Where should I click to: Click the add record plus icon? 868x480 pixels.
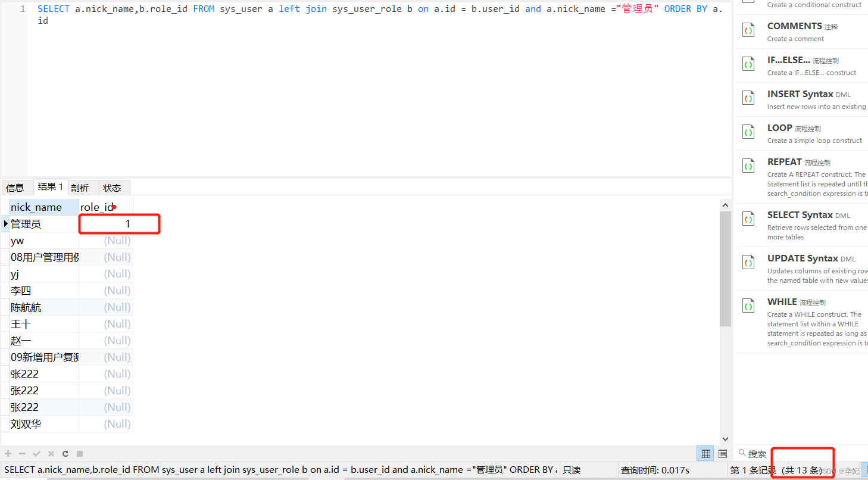pyautogui.click(x=8, y=454)
